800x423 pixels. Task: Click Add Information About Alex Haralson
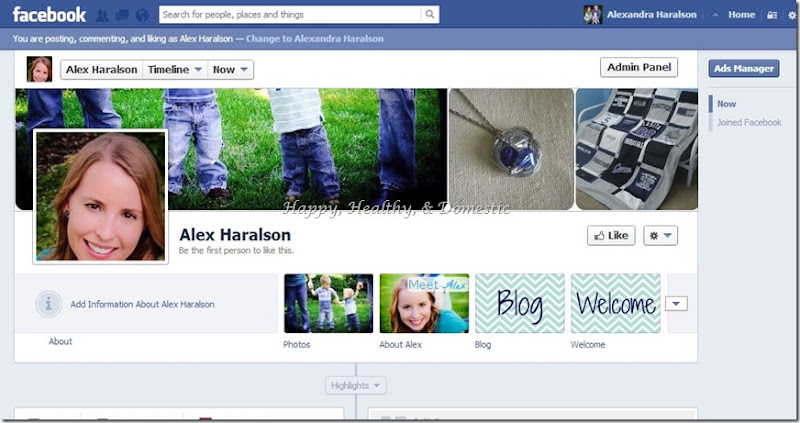142,304
